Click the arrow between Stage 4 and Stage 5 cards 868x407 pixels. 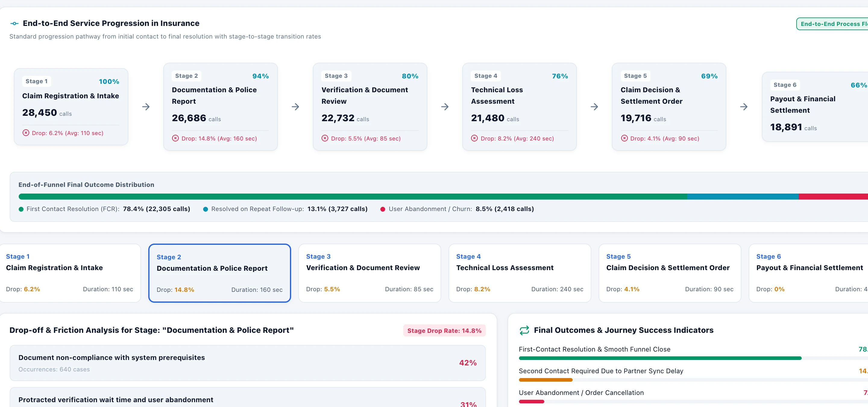coord(595,107)
